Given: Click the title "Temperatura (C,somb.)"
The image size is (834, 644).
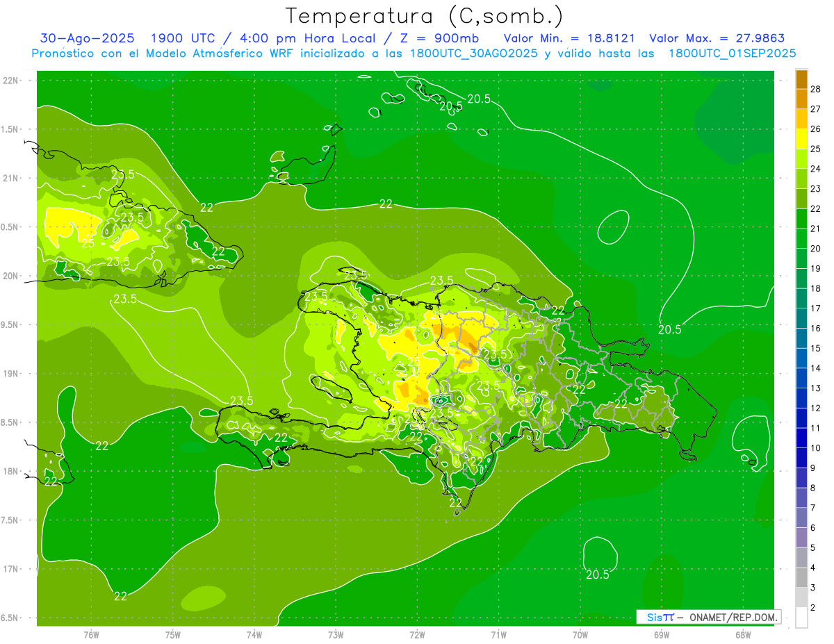Looking at the screenshot, I should (425, 15).
